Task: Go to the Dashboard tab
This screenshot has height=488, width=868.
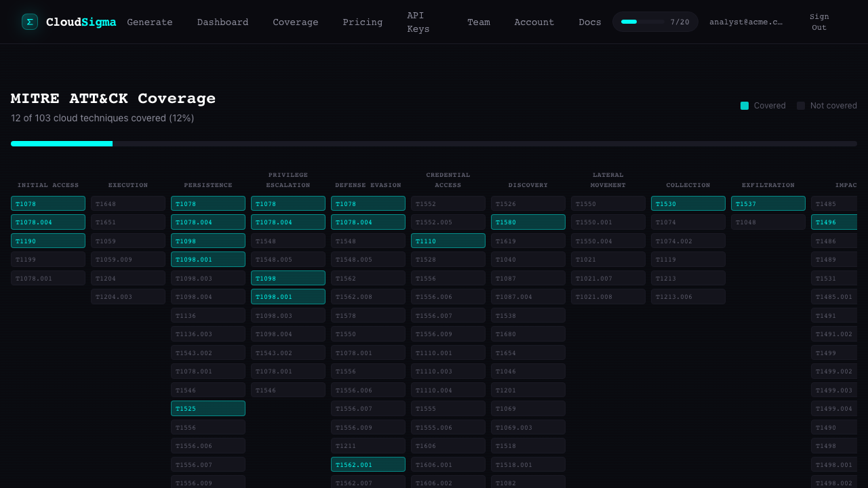Action: pyautogui.click(x=222, y=22)
